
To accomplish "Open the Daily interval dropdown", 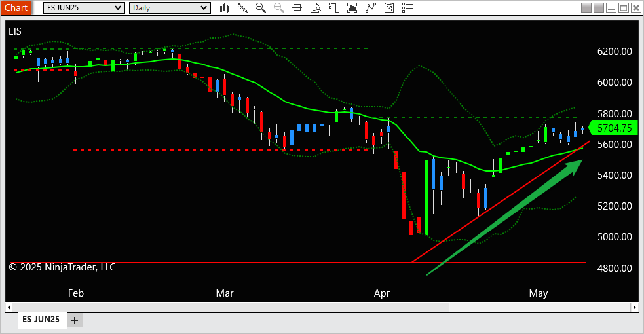I will 170,8.
